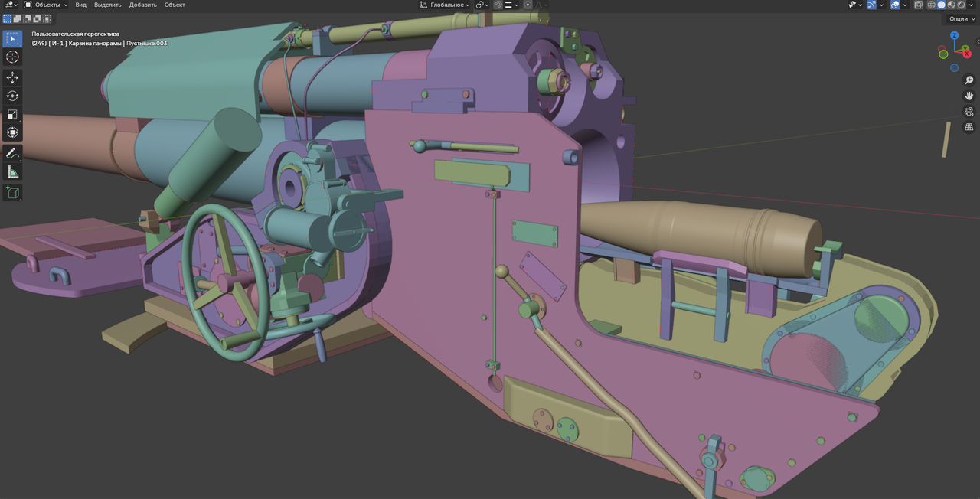Viewport: 980px width, 499px height.
Task: Toggle proportional editing
Action: click(528, 5)
